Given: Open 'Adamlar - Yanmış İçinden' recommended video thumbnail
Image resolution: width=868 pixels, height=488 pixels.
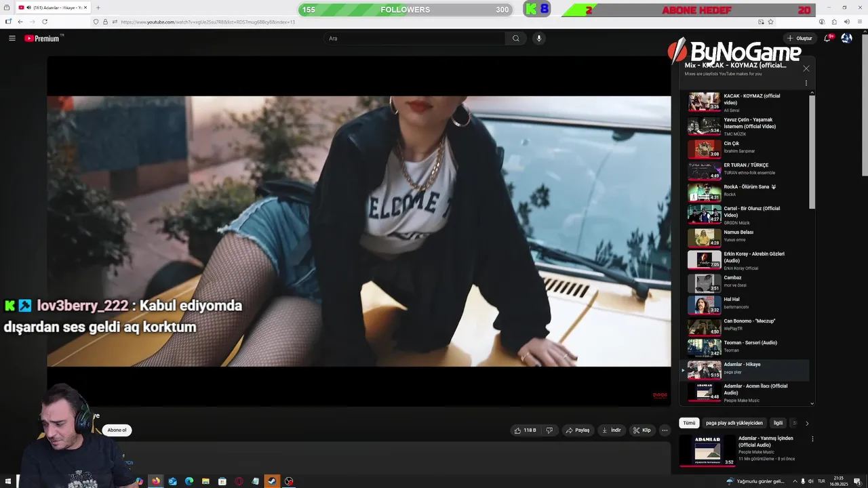Looking at the screenshot, I should (707, 450).
